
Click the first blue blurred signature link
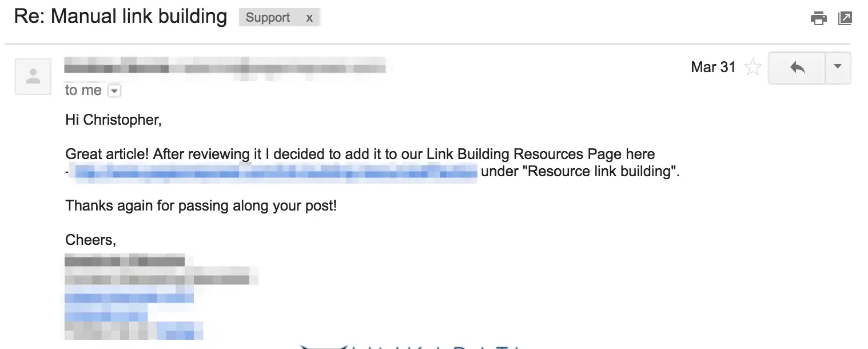129,298
